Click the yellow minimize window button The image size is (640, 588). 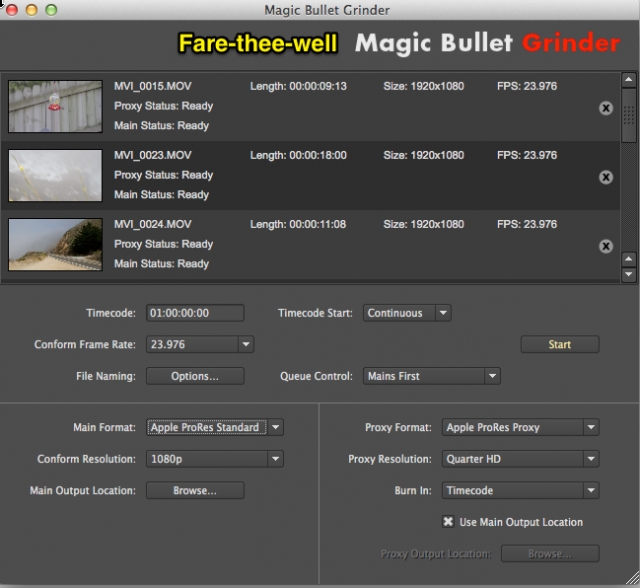pos(31,10)
